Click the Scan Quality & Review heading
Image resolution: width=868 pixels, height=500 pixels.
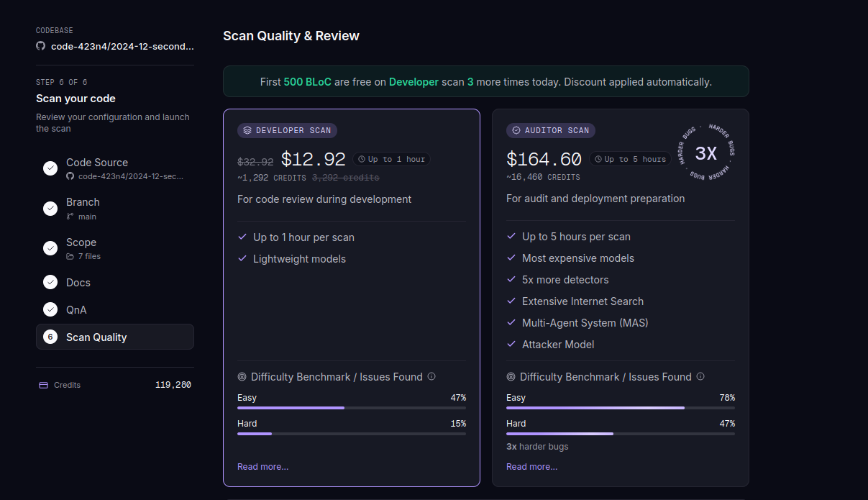pyautogui.click(x=291, y=36)
